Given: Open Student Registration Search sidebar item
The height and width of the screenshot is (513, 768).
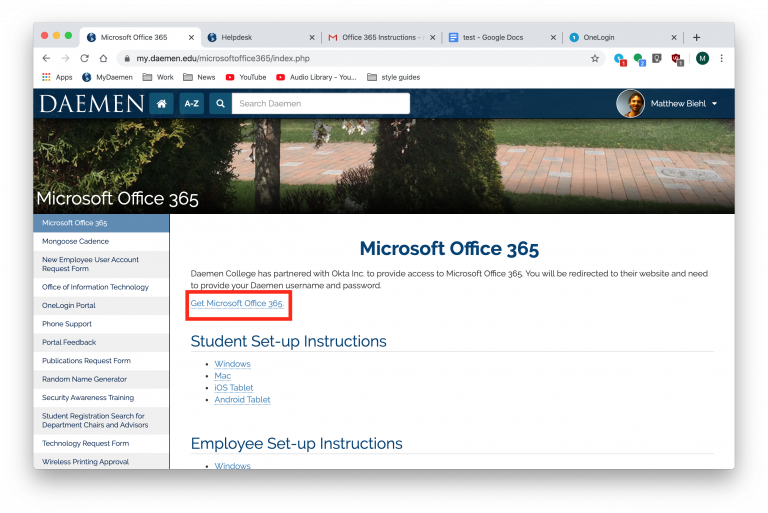Looking at the screenshot, I should tap(101, 420).
